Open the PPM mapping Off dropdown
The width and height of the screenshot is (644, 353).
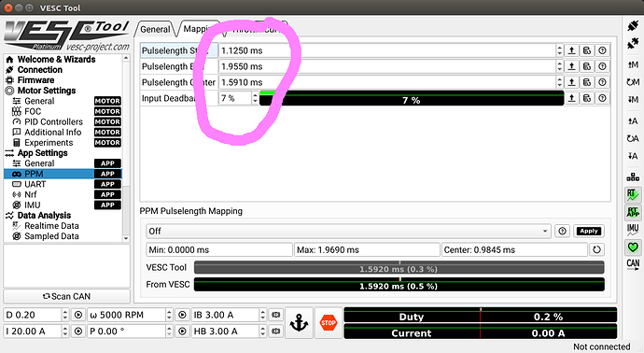(x=349, y=231)
